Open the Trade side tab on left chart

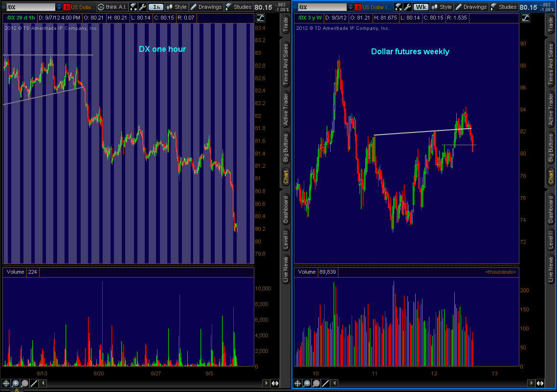click(x=286, y=25)
